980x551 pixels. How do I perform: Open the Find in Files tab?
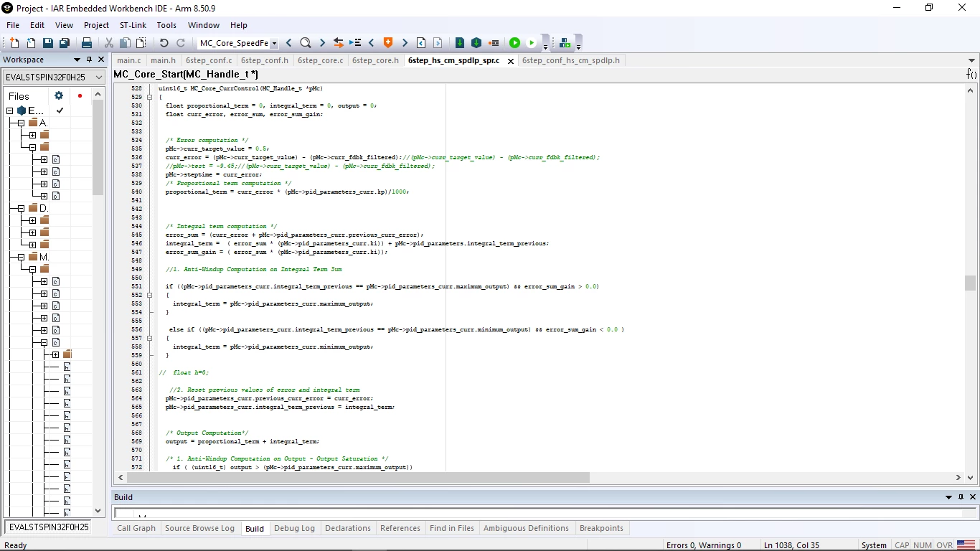[x=452, y=528]
